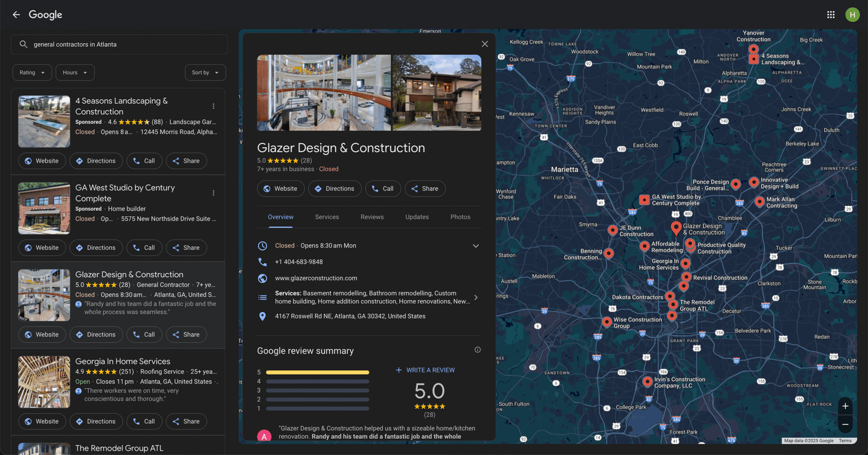Click the globe icon beside glazerconstruction.com
The height and width of the screenshot is (455, 868).
coord(263,278)
